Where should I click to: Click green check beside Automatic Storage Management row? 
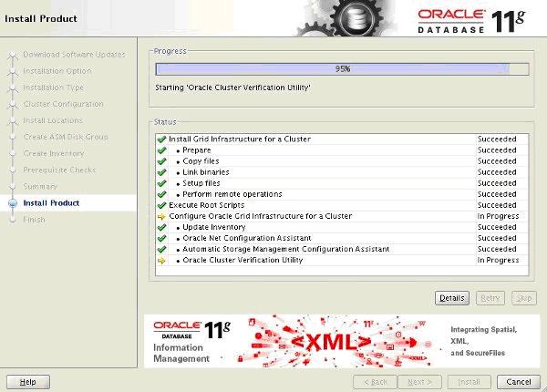coord(161,250)
